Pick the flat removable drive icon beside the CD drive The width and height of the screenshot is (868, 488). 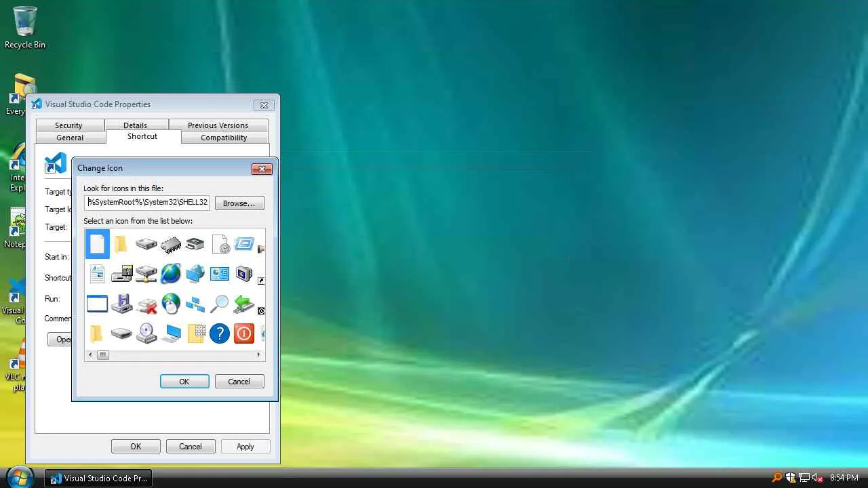121,333
